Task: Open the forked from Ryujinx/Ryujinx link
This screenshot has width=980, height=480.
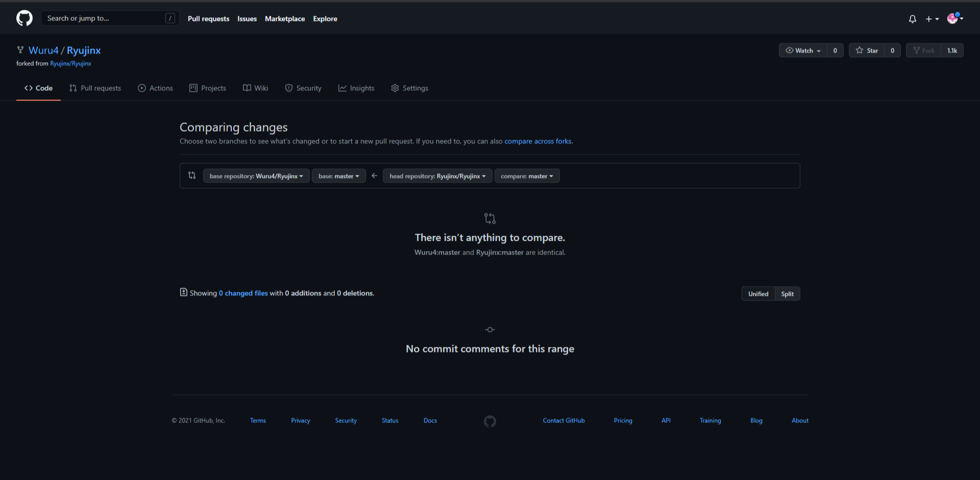Action: 70,64
